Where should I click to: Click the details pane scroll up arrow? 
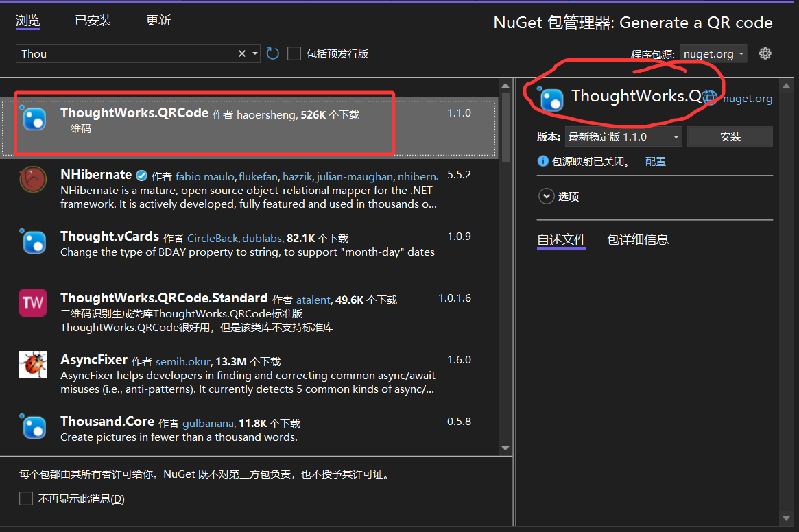pos(786,86)
